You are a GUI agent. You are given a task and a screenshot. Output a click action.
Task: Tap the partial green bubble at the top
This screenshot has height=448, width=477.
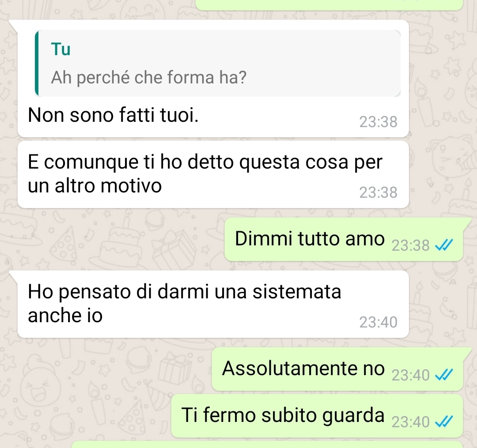click(x=329, y=5)
